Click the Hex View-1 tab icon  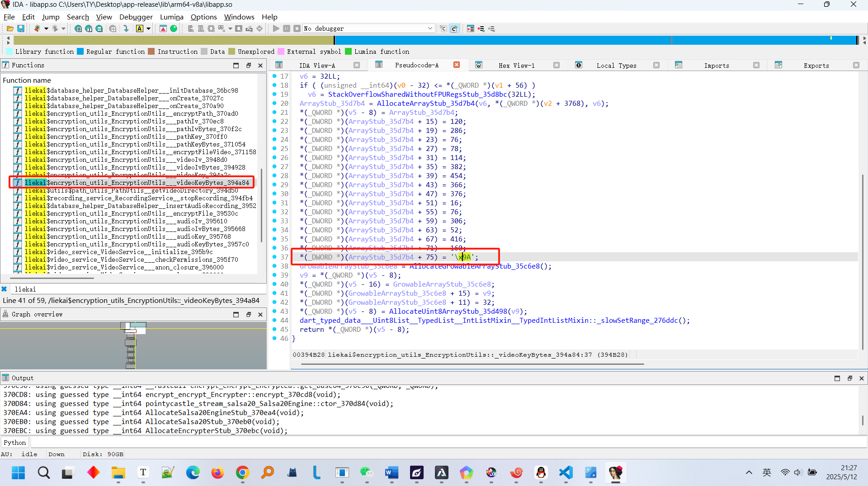[479, 65]
